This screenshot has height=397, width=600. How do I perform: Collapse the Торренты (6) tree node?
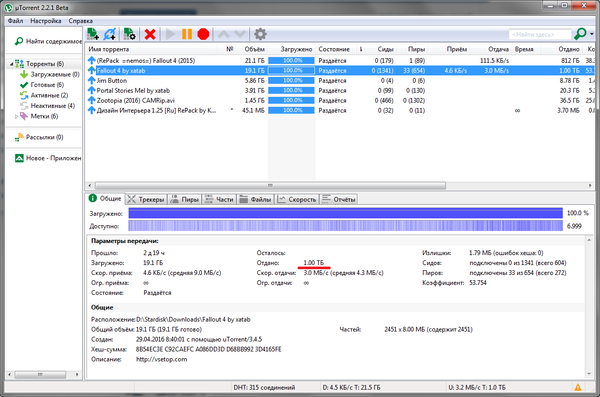pos(11,64)
